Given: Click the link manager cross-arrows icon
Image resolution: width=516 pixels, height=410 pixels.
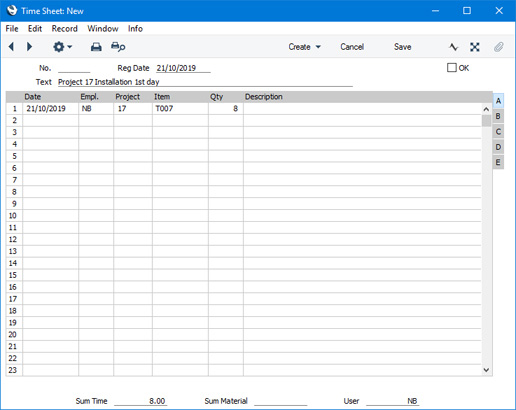Looking at the screenshot, I should click(x=475, y=47).
